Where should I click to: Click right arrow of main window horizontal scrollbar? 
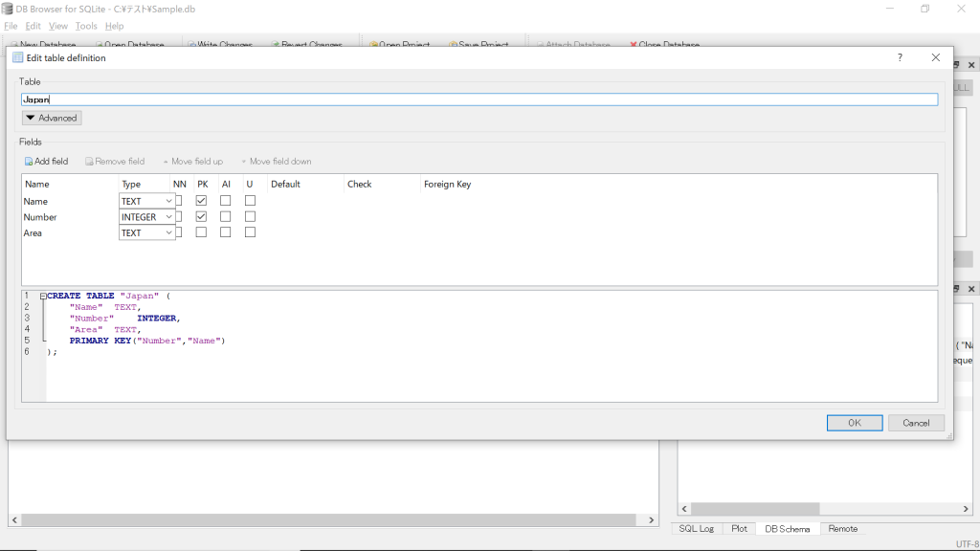coord(651,519)
